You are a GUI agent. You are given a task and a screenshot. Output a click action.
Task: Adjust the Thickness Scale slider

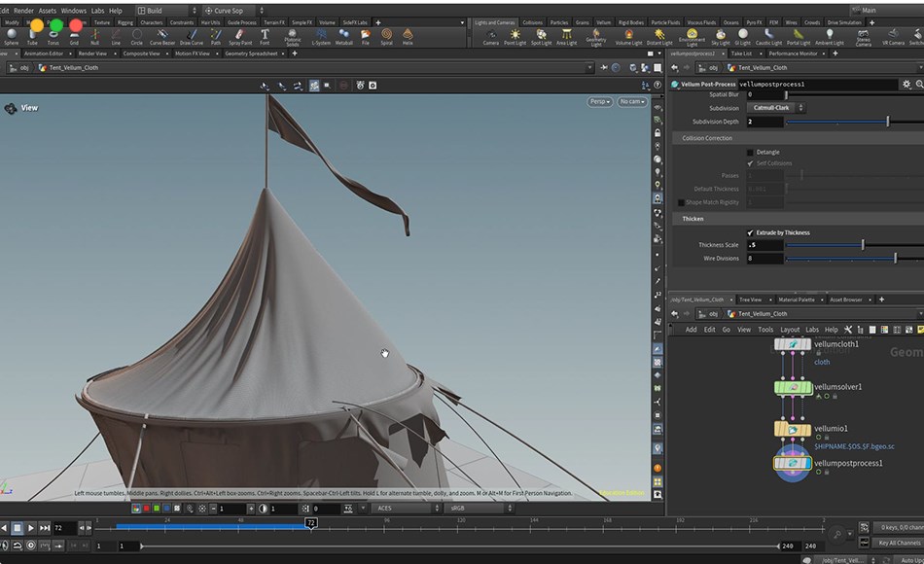coord(863,244)
